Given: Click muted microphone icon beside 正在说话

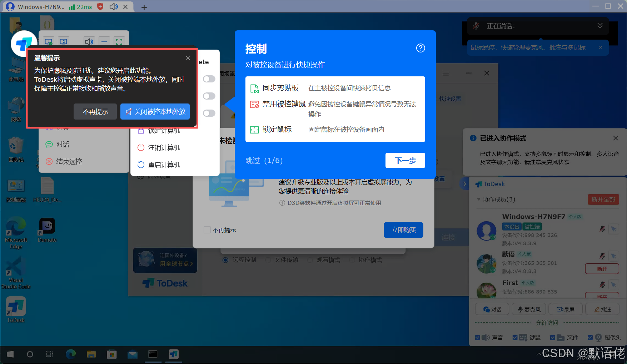Looking at the screenshot, I should [476, 26].
